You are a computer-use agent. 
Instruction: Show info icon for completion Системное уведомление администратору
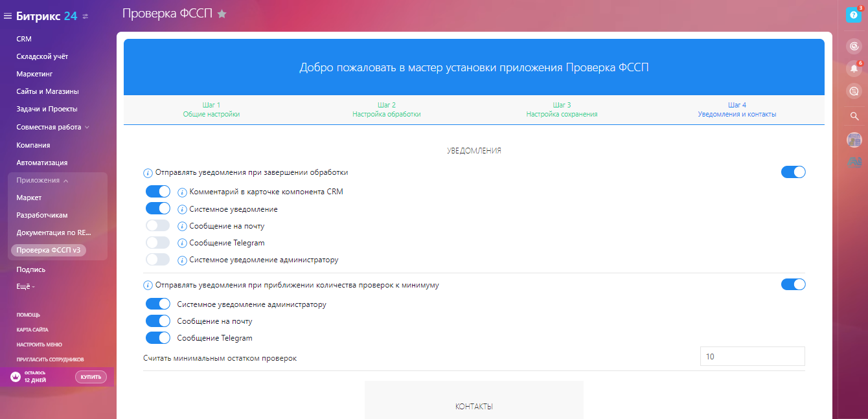coord(182,260)
